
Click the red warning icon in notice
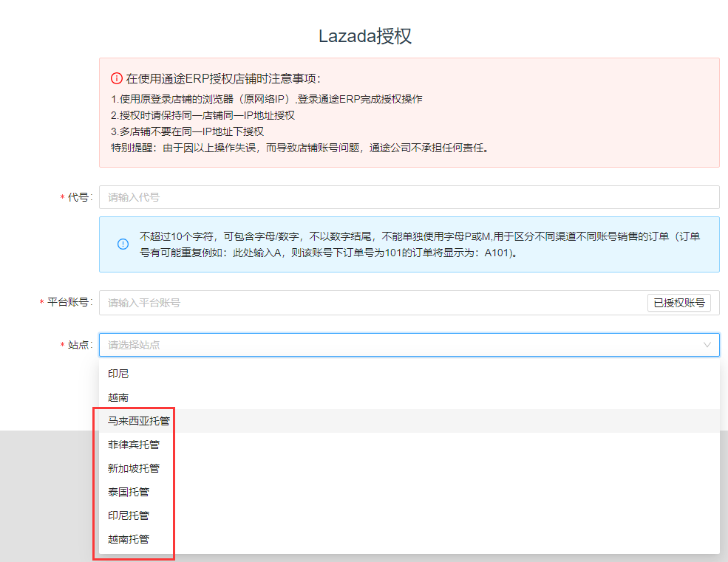pos(117,78)
